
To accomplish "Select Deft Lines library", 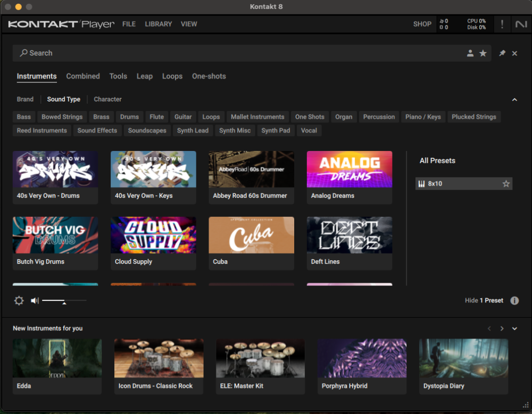I will (x=350, y=243).
